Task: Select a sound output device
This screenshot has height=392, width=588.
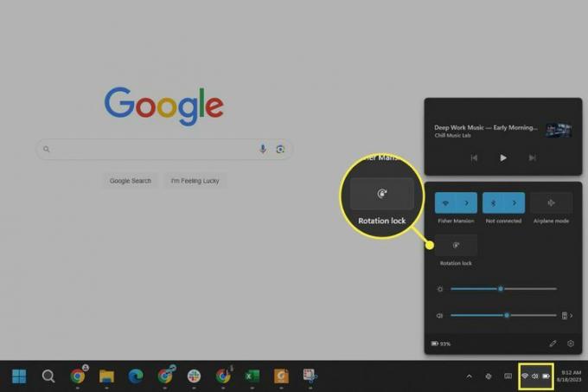Action: click(x=567, y=316)
